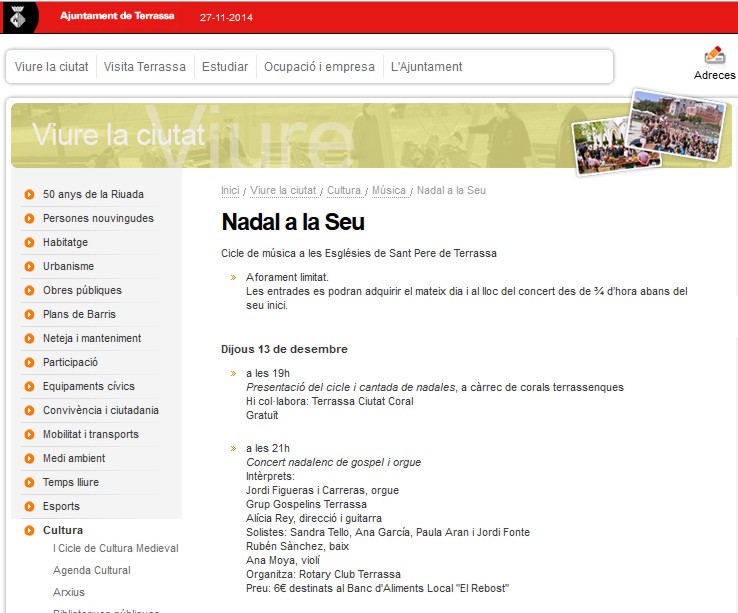Click the Ajuntament de Terrassa coat-of-arms logo
Image resolution: width=738 pixels, height=613 pixels.
pos(19,16)
